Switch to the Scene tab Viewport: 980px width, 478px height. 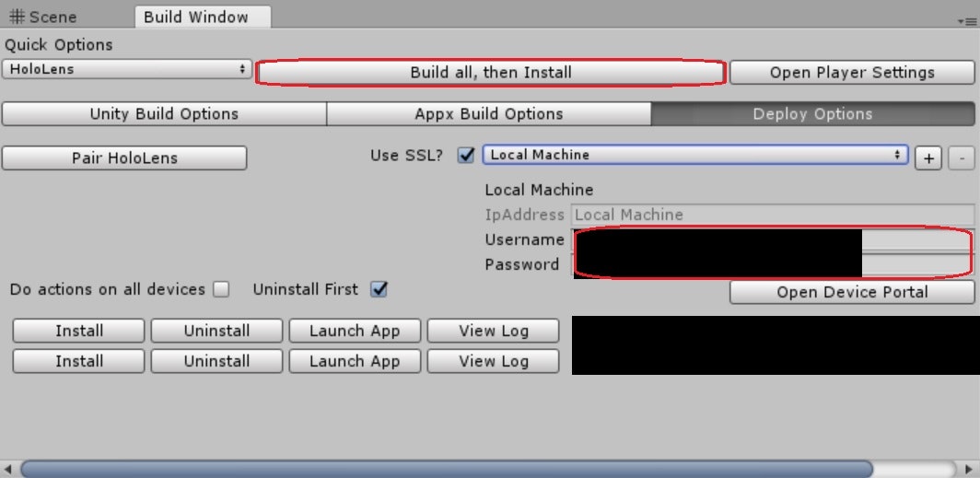point(44,17)
